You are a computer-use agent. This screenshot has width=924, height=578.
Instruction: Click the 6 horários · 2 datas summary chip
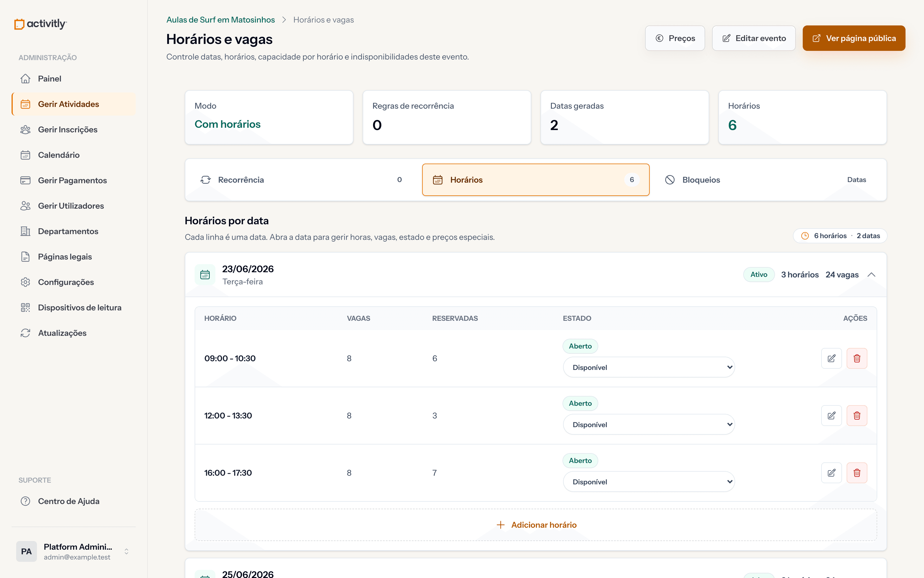click(x=840, y=236)
